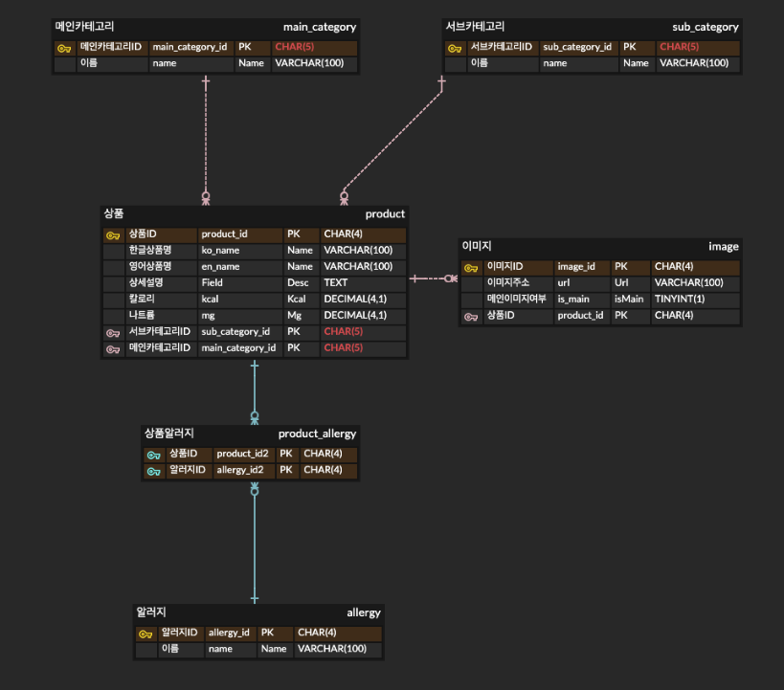Select the teal relation line from product to product_allergy
This screenshot has height=690, width=784.
[x=255, y=392]
